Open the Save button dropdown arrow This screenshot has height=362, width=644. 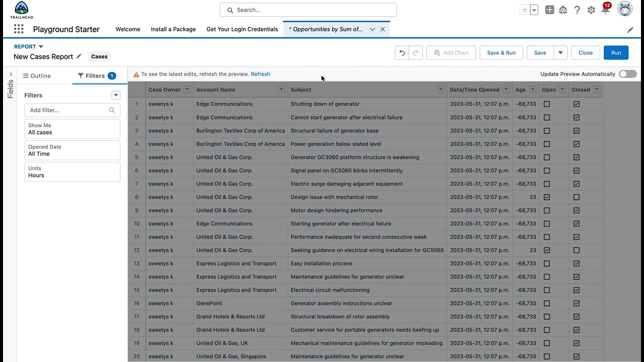pos(560,53)
